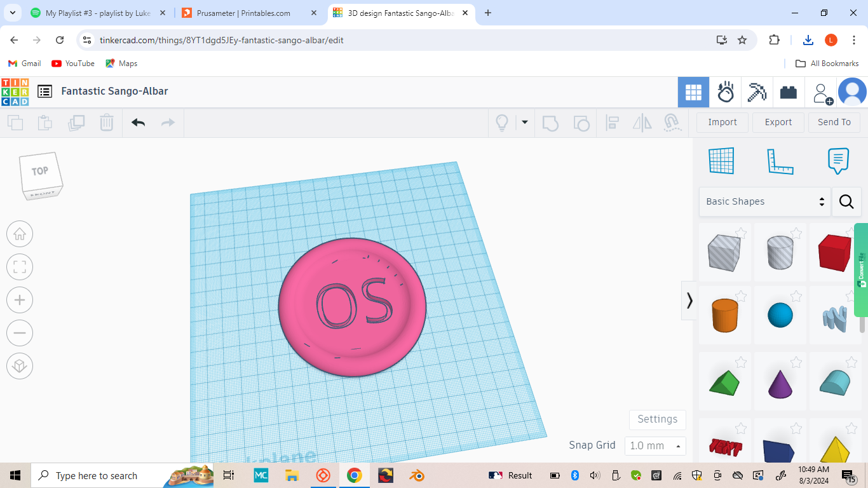
Task: Open user profile avatar
Action: pos(852,91)
